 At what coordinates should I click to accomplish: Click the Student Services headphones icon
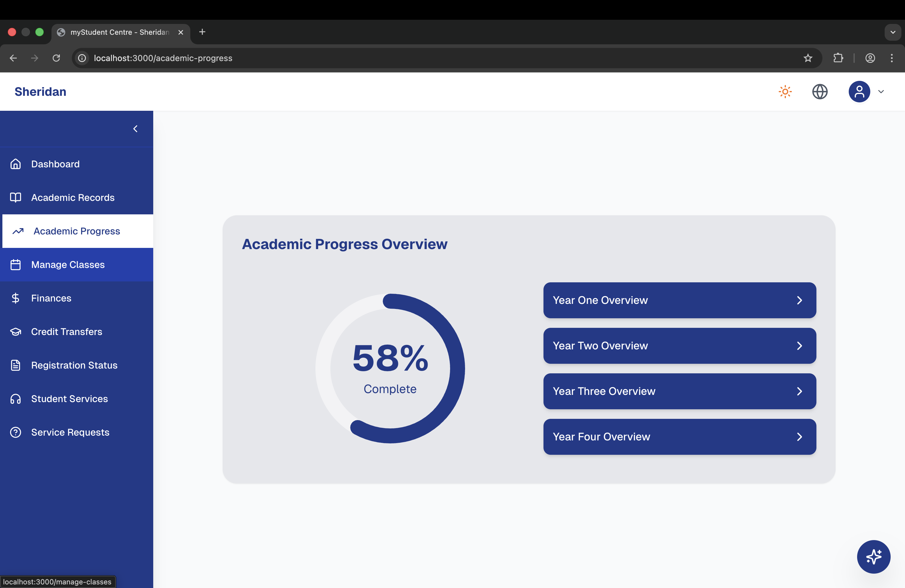[x=16, y=398]
